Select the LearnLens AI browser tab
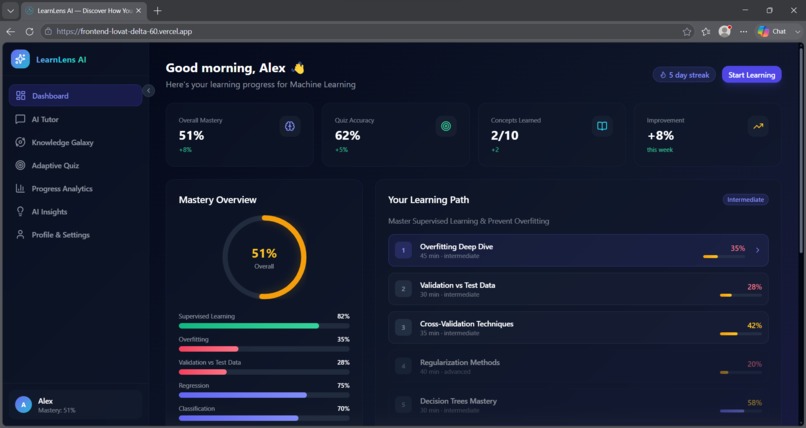 tap(83, 11)
